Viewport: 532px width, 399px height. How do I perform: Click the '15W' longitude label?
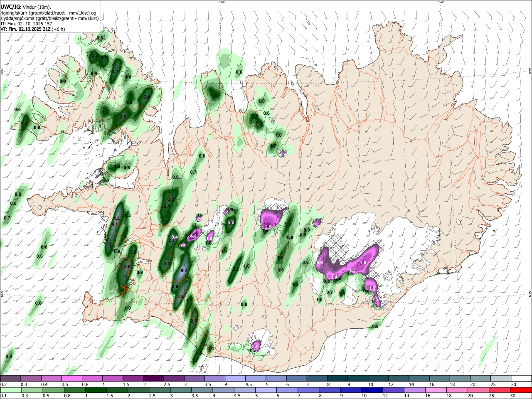(440, 2)
